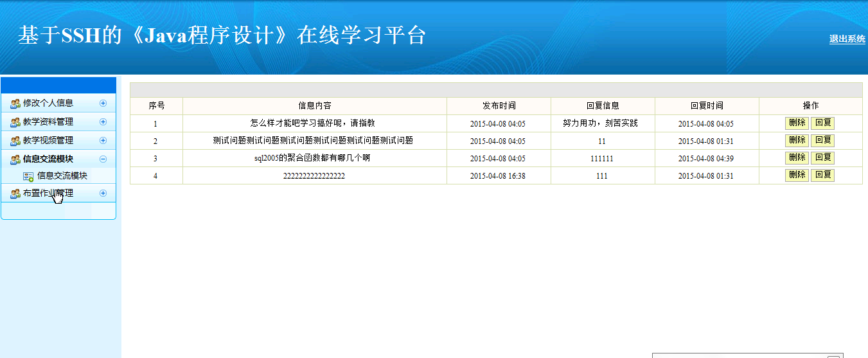Click the people icon beside 布置作业管理

point(15,193)
